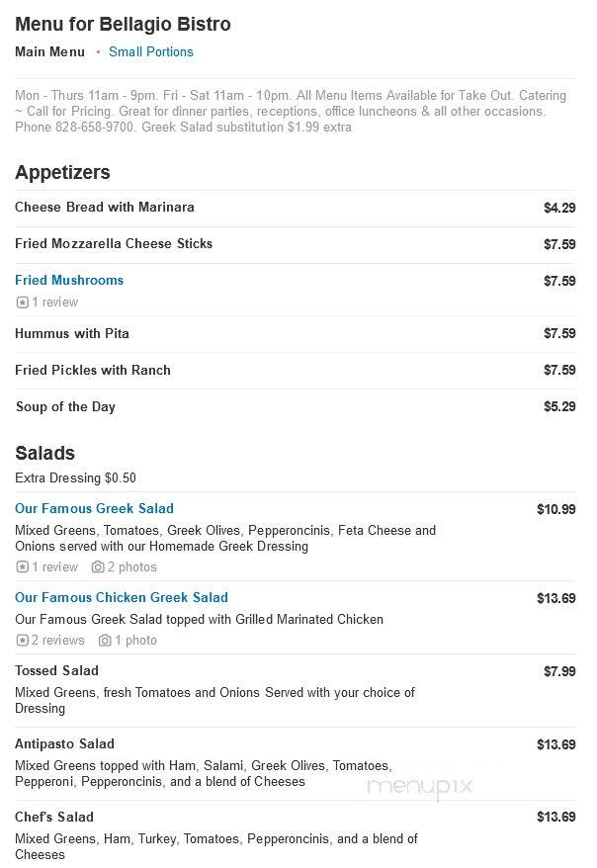Open Our Famous Greek Salad link

[94, 508]
